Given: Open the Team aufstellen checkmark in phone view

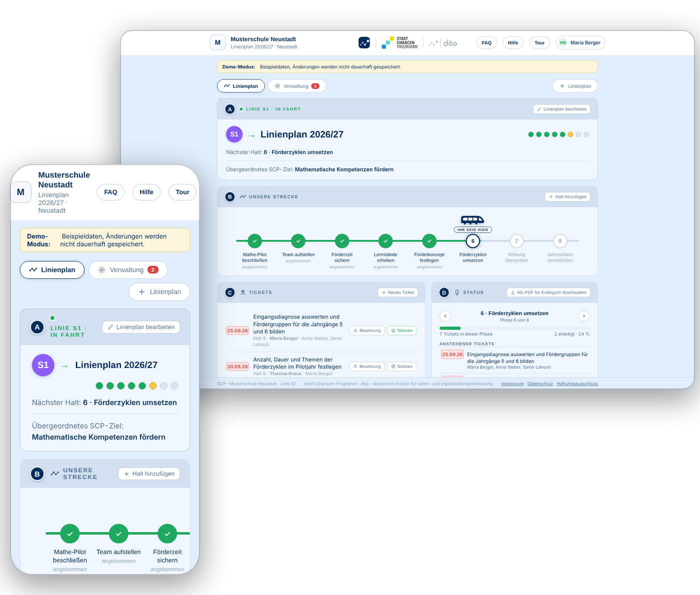Looking at the screenshot, I should (x=118, y=533).
